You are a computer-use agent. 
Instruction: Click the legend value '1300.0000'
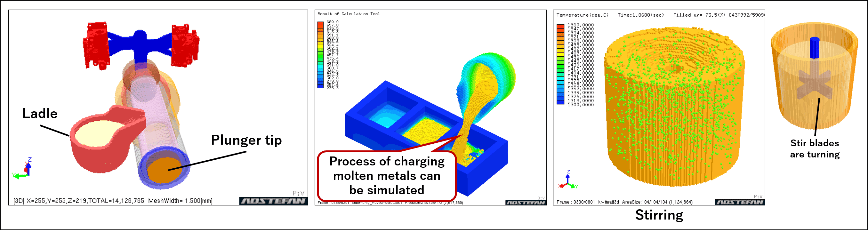coord(581,105)
